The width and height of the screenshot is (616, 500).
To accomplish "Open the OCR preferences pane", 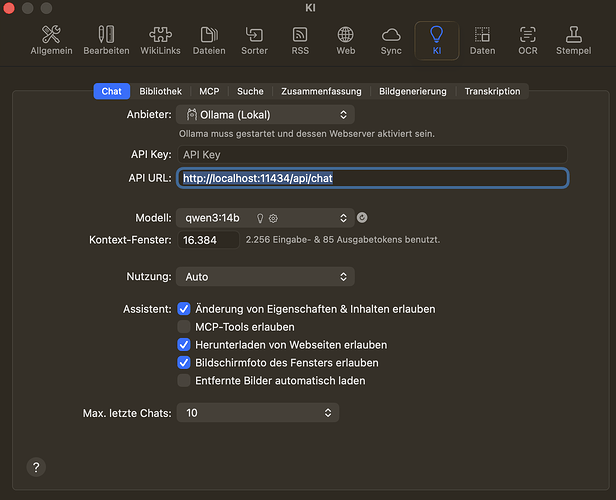I will pos(528,41).
